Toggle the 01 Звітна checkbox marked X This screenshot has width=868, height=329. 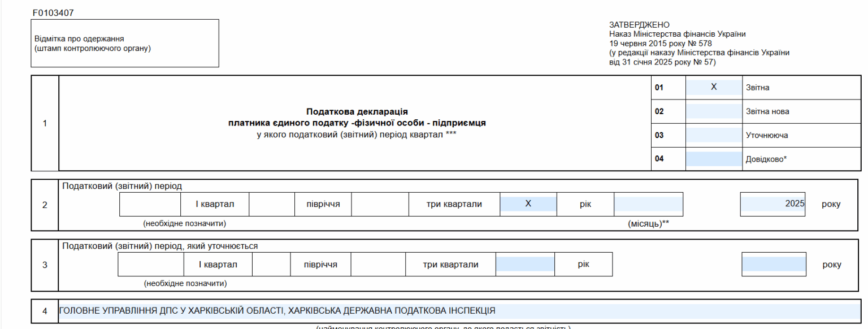pyautogui.click(x=713, y=88)
